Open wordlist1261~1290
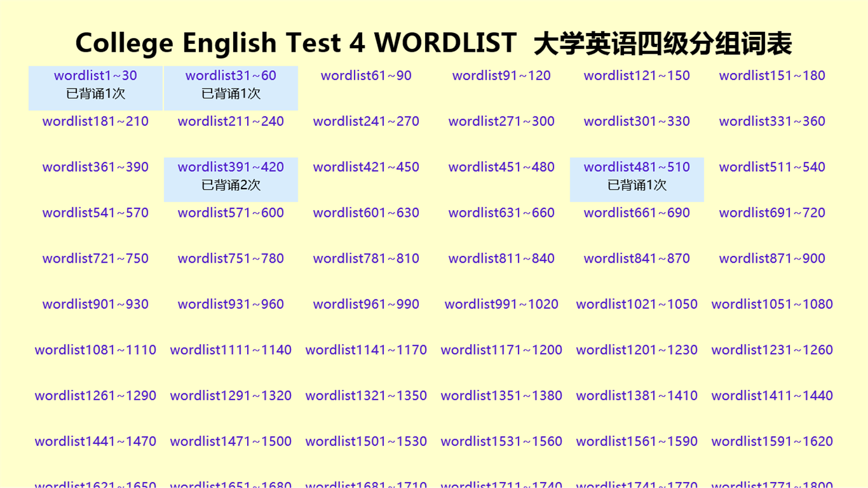This screenshot has width=868, height=488. click(x=95, y=396)
